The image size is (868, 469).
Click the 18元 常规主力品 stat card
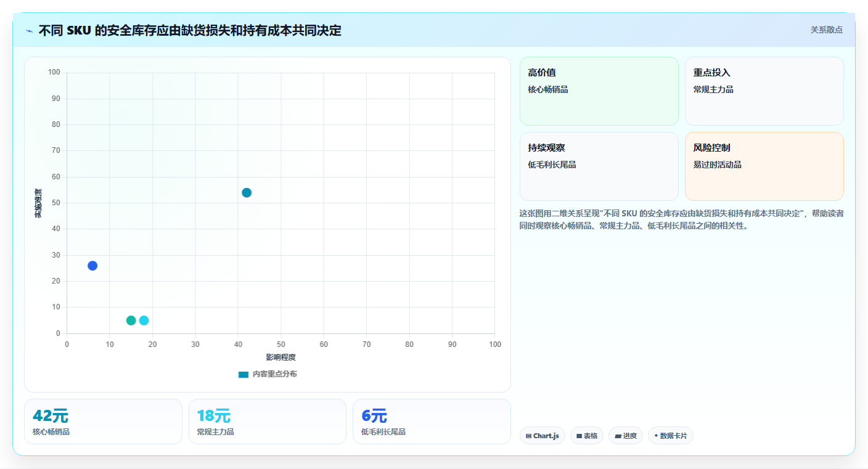pyautogui.click(x=268, y=422)
